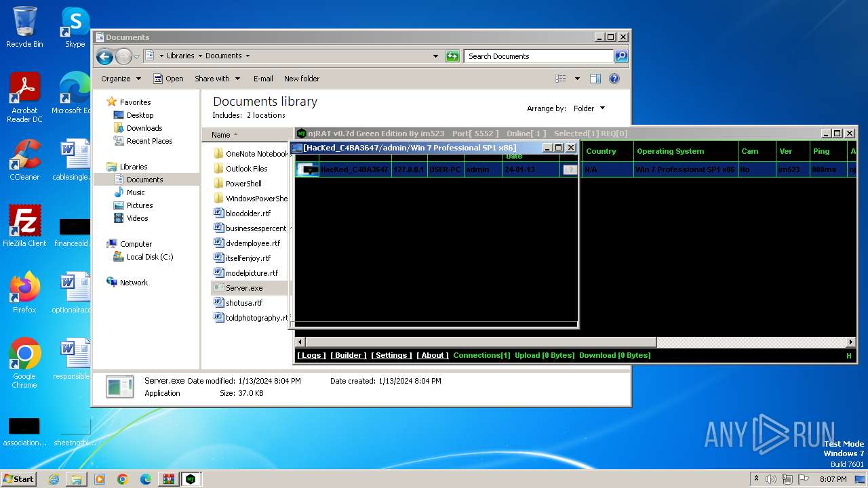Open the Organize dropdown menu

pyautogui.click(x=121, y=79)
